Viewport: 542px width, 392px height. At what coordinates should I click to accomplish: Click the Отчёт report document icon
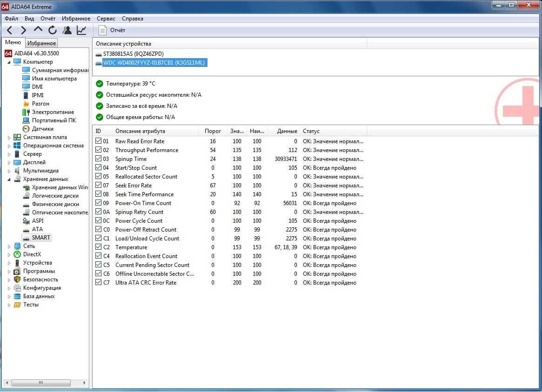point(102,30)
